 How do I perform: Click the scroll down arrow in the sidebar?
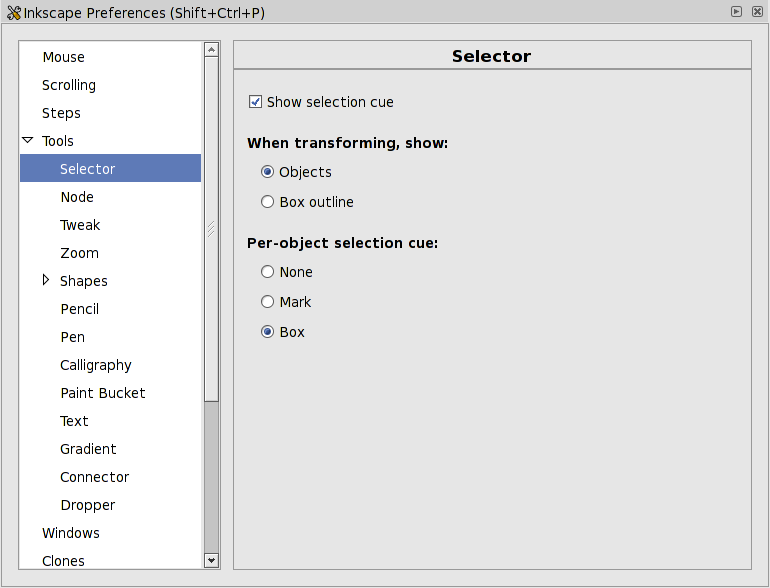pos(211,560)
